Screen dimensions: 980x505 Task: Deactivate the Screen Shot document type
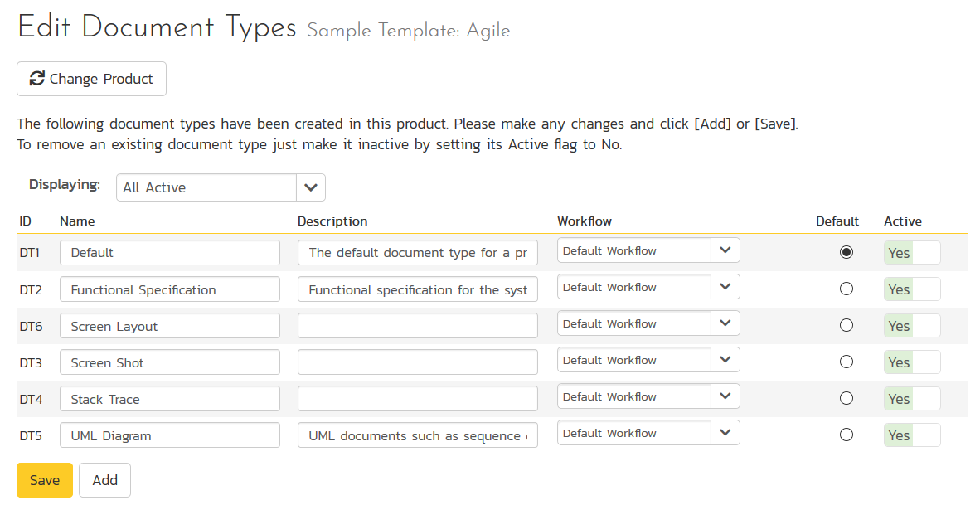pos(912,362)
